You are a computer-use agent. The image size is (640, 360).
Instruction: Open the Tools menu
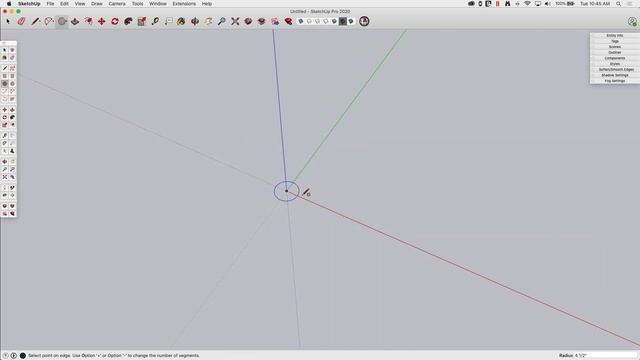pyautogui.click(x=138, y=4)
